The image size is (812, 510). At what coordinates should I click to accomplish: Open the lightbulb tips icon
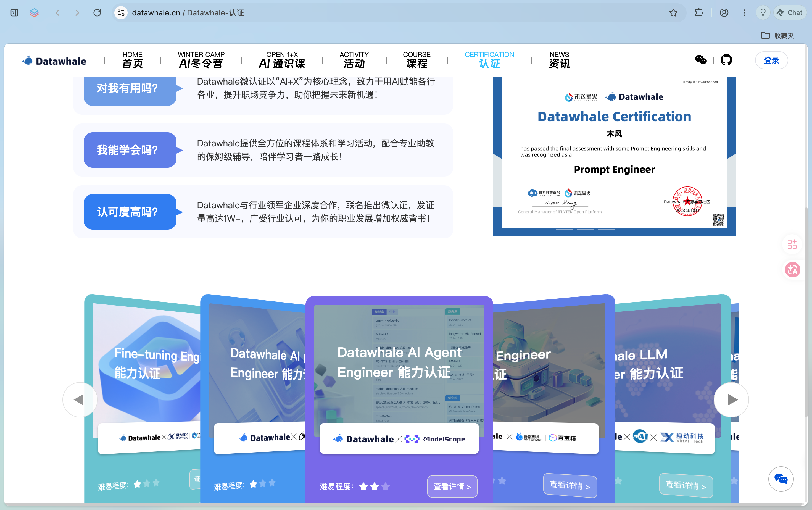(x=763, y=13)
